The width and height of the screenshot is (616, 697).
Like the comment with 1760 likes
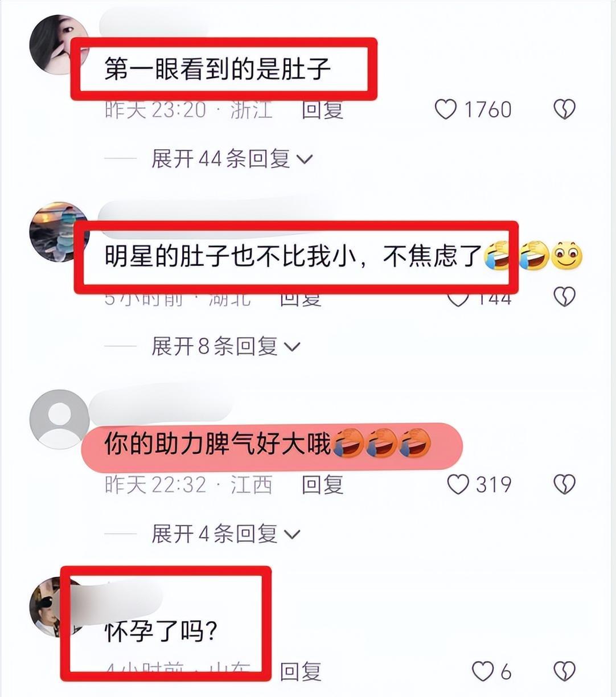[446, 109]
